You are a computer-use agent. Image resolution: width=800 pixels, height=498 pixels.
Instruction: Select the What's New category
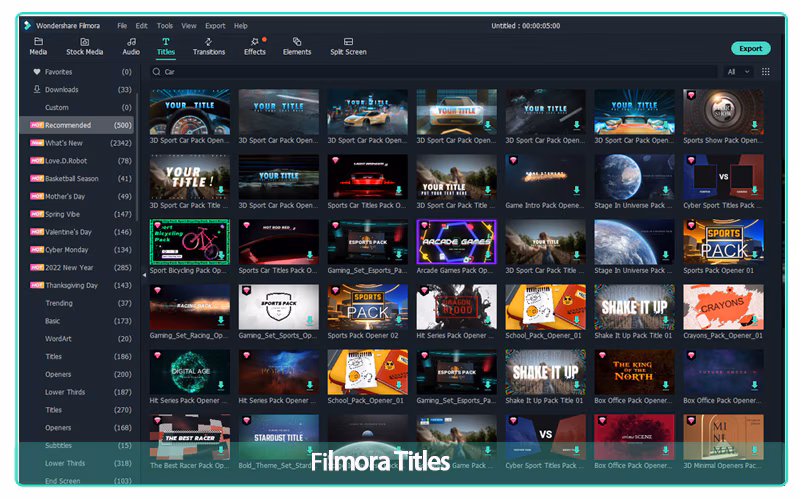click(78, 143)
